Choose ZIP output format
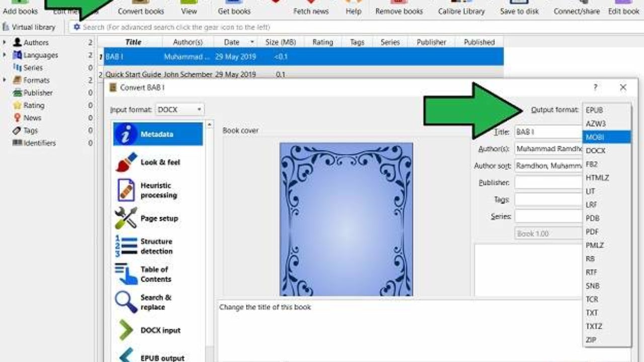 pos(607,340)
